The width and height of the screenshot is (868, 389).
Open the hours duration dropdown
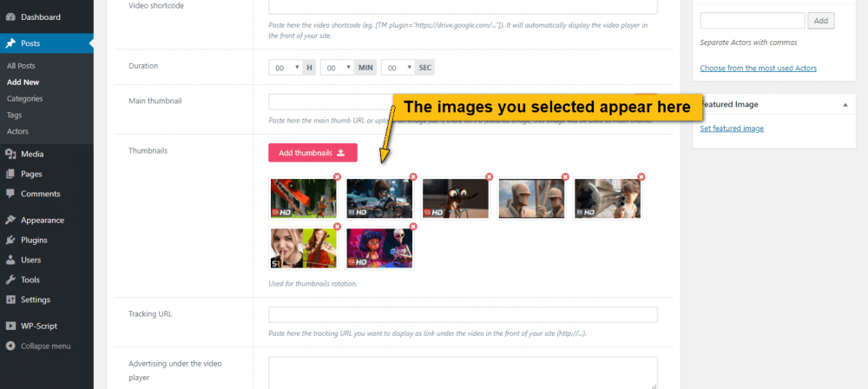[x=286, y=68]
